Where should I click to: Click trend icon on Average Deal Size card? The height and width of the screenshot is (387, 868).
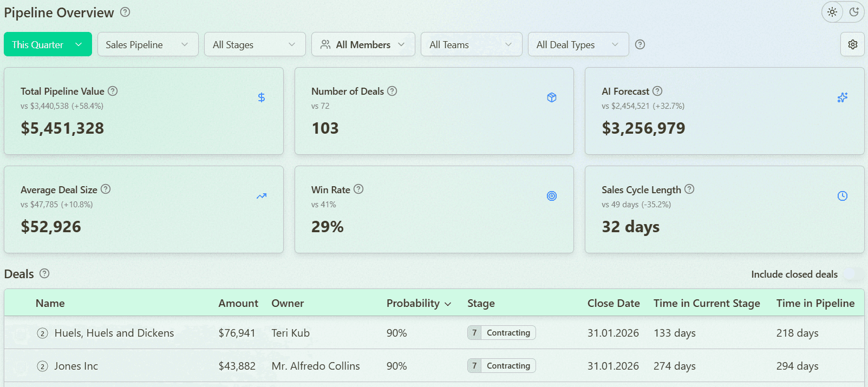click(262, 196)
